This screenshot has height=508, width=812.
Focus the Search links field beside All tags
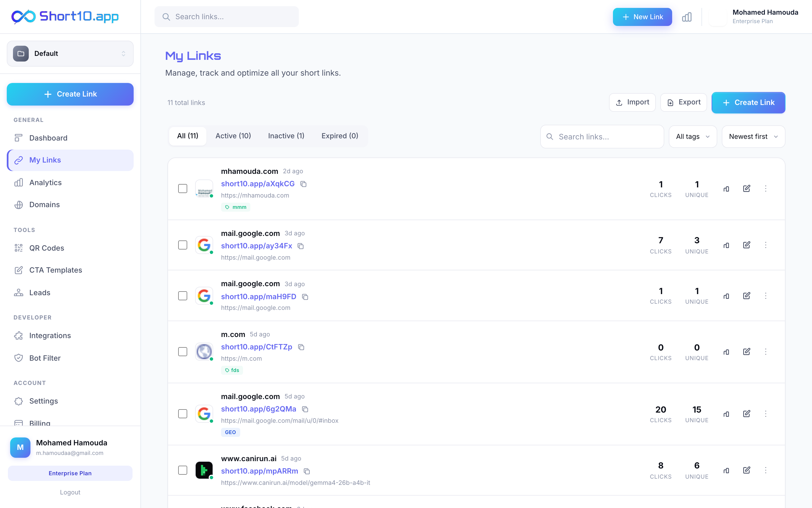tap(602, 137)
